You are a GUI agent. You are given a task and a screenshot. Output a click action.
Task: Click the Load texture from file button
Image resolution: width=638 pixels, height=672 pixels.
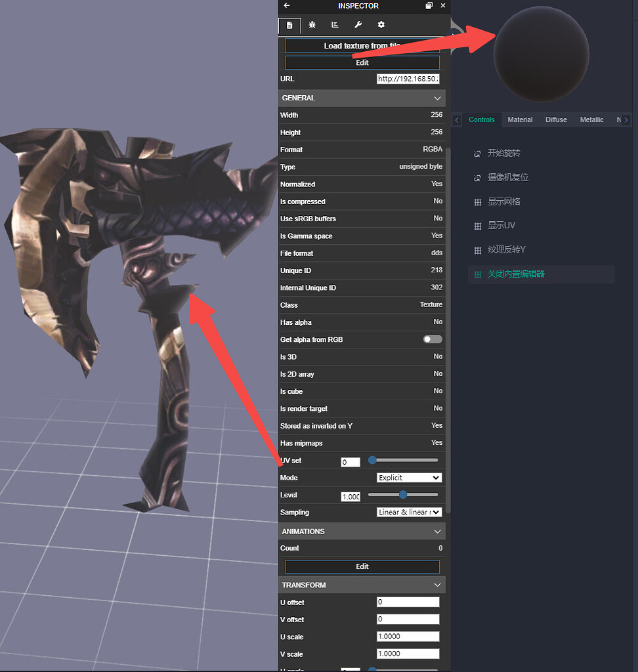[362, 46]
